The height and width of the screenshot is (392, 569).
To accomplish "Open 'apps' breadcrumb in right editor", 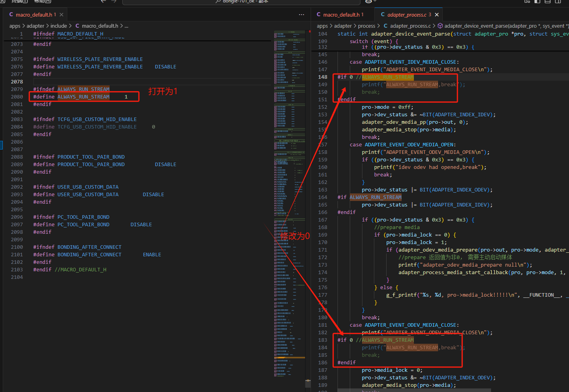I will (x=322, y=26).
